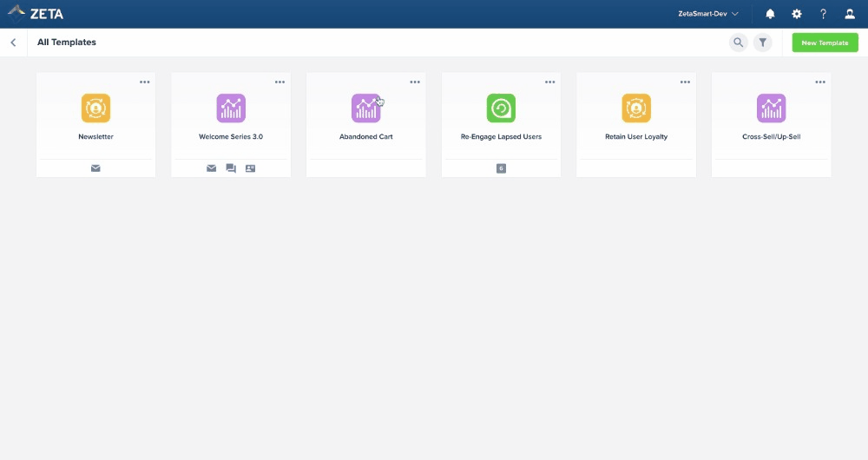Click the Zeta logo
This screenshot has height=460, width=868.
coord(36,14)
